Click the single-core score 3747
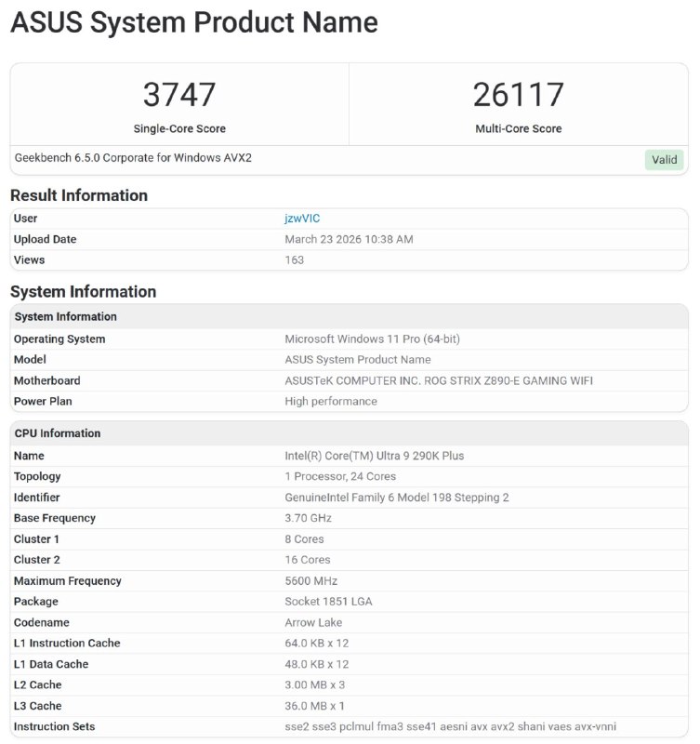The image size is (700, 744). pyautogui.click(x=179, y=95)
